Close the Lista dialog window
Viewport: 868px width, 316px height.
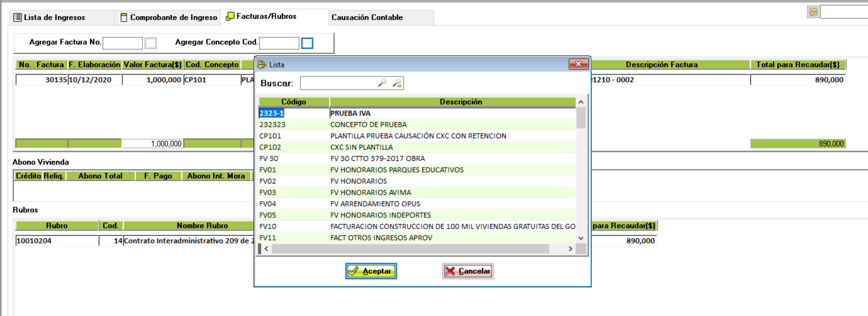(x=578, y=64)
